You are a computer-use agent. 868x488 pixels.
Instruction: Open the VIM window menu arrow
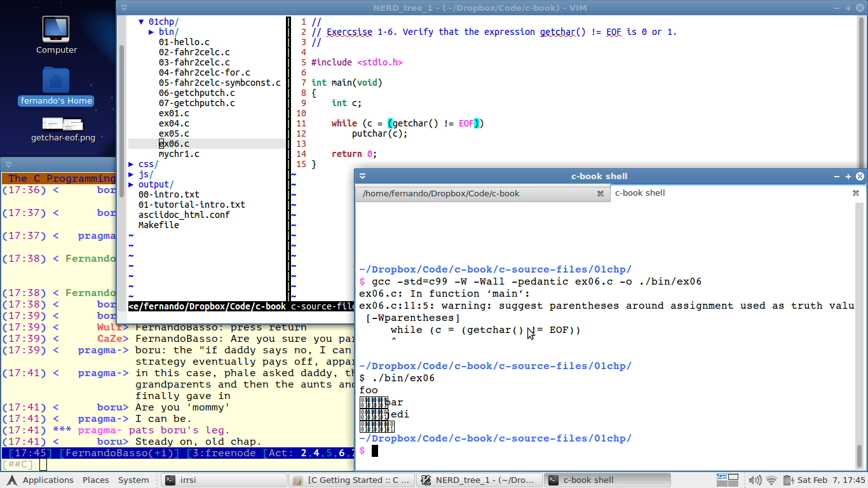click(123, 8)
